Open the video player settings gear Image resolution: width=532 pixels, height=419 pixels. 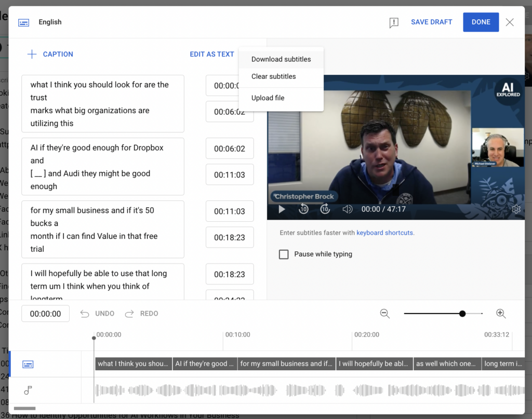point(516,209)
